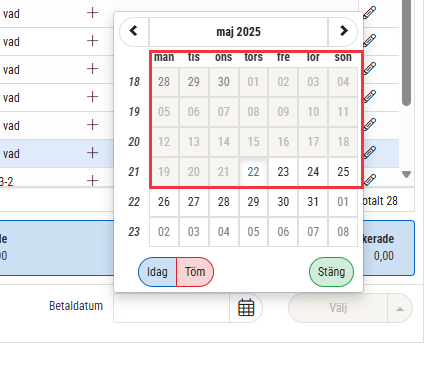Select date 27 in the calendar

click(x=194, y=202)
